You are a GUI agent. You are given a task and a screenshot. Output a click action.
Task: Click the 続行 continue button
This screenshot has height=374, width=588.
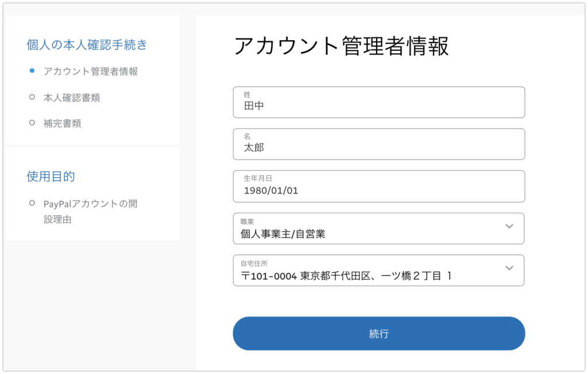pos(379,333)
